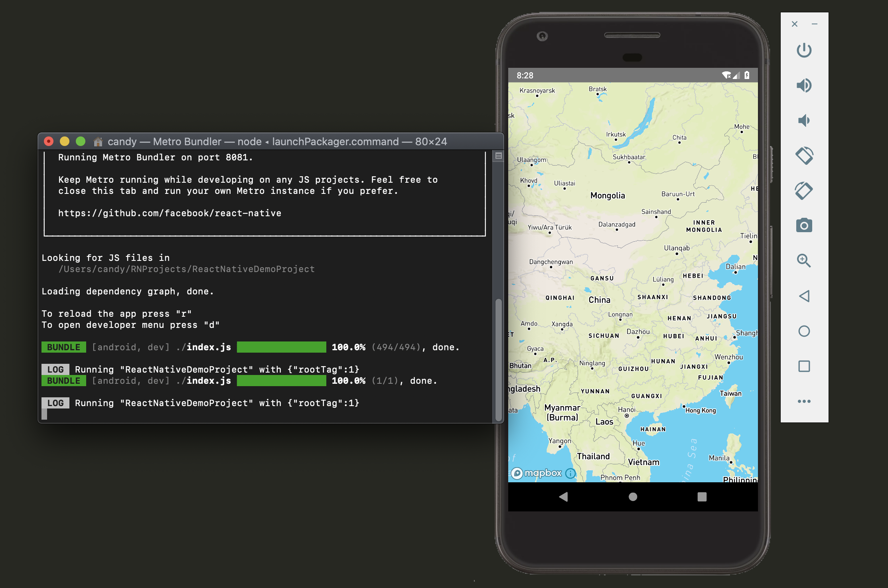Click the sidebar back triangle icon

pos(804,296)
